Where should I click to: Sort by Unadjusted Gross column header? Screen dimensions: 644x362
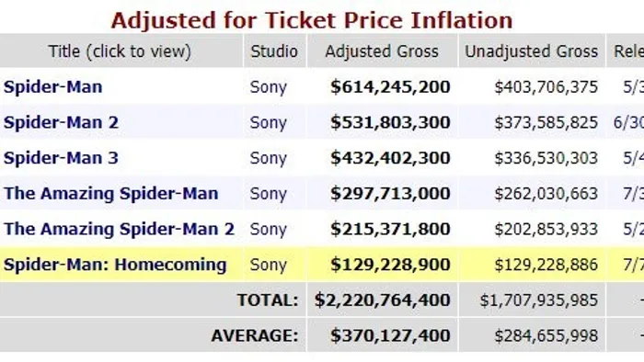pyautogui.click(x=532, y=51)
